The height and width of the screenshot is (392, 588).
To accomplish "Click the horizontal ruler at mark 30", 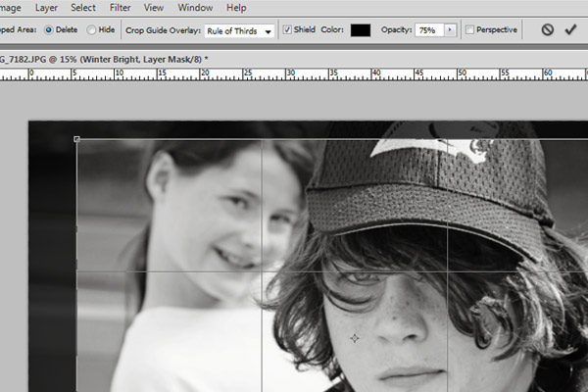I will [x=291, y=73].
